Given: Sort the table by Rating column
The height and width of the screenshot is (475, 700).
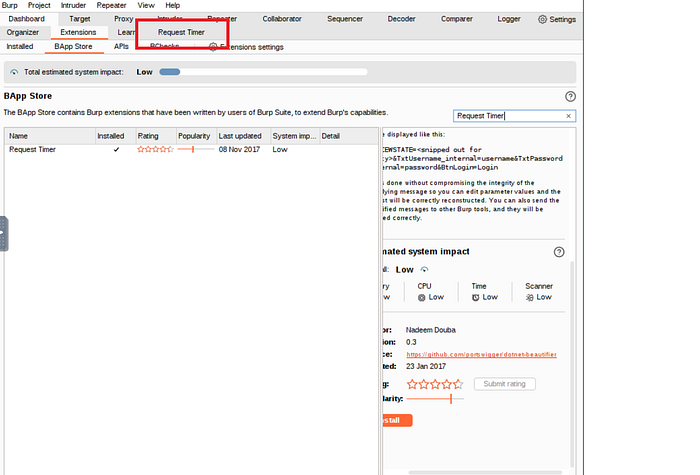Looking at the screenshot, I should pos(156,136).
